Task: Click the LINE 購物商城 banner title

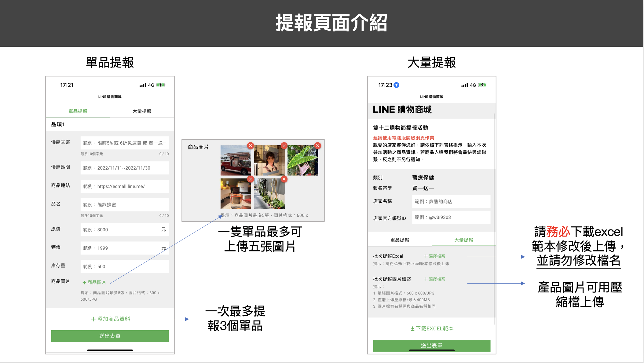Action: pyautogui.click(x=402, y=110)
